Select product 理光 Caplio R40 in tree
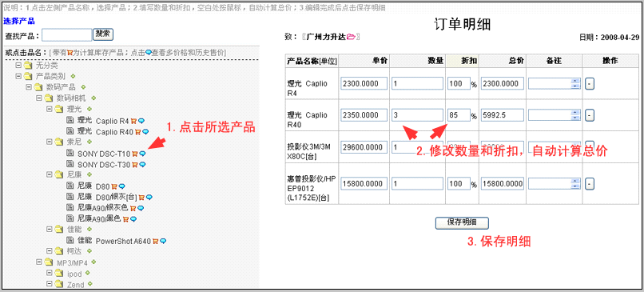644x292 pixels. click(x=105, y=132)
